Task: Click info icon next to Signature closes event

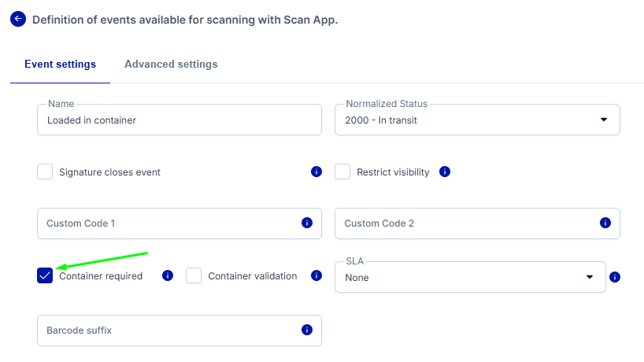Action: 316,172
